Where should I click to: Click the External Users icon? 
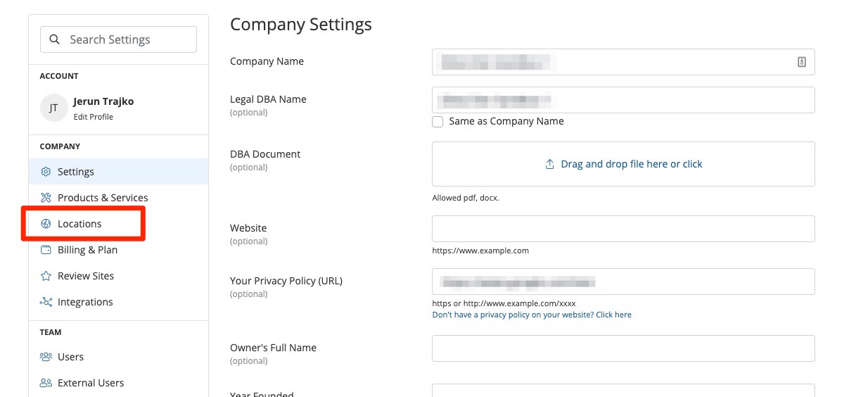click(x=46, y=383)
